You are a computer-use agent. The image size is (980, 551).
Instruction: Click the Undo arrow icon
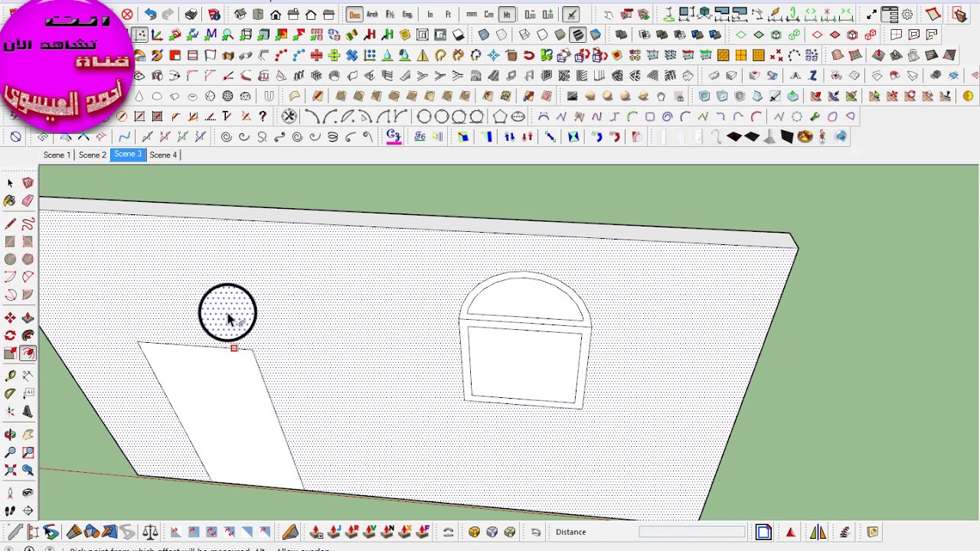(151, 15)
